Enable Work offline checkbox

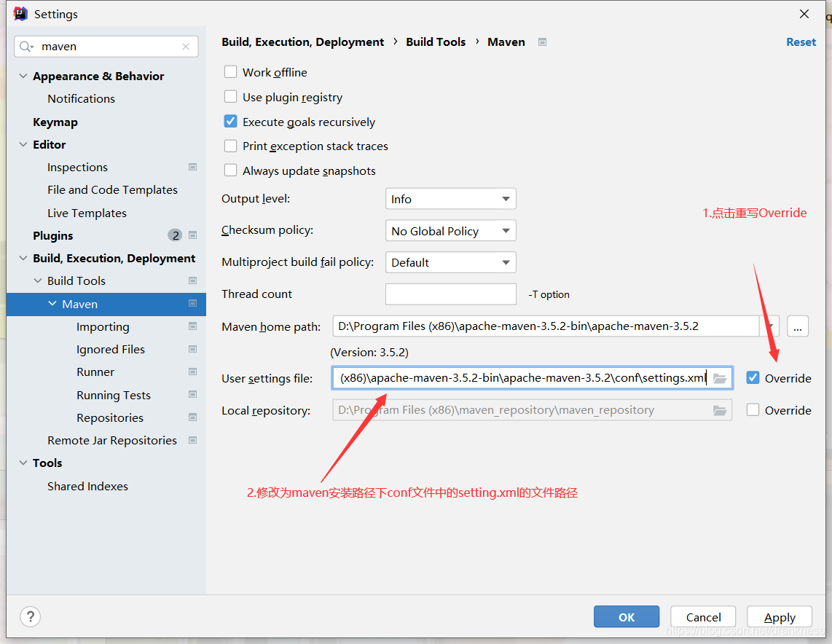[230, 71]
